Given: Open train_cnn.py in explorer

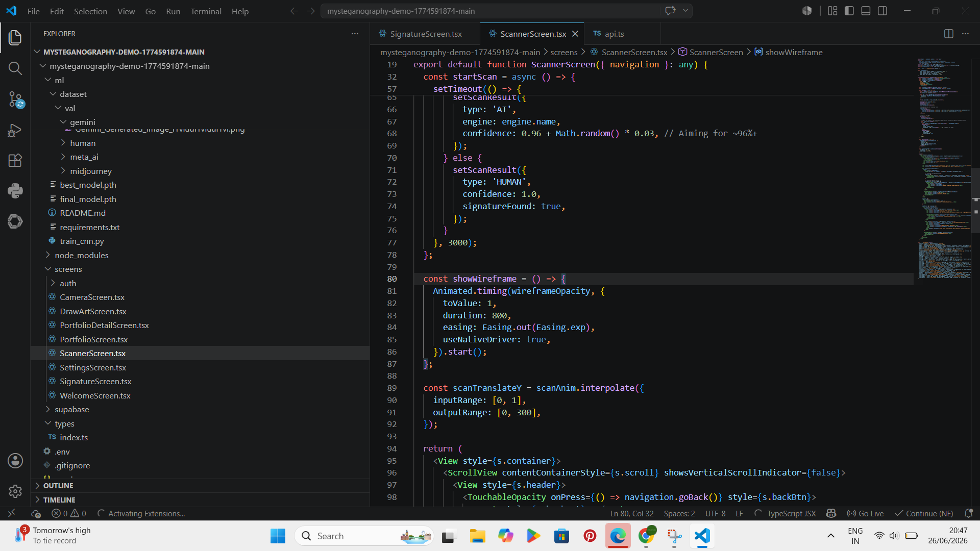Looking at the screenshot, I should click(82, 241).
